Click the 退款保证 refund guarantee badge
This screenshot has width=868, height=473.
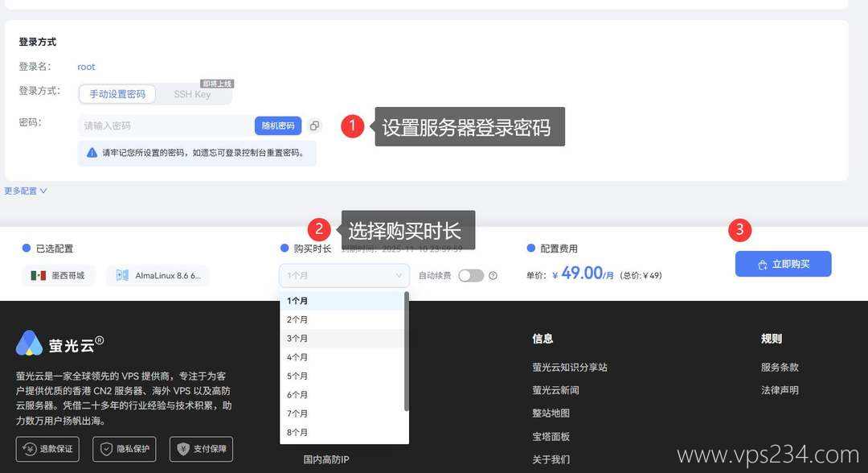click(49, 449)
